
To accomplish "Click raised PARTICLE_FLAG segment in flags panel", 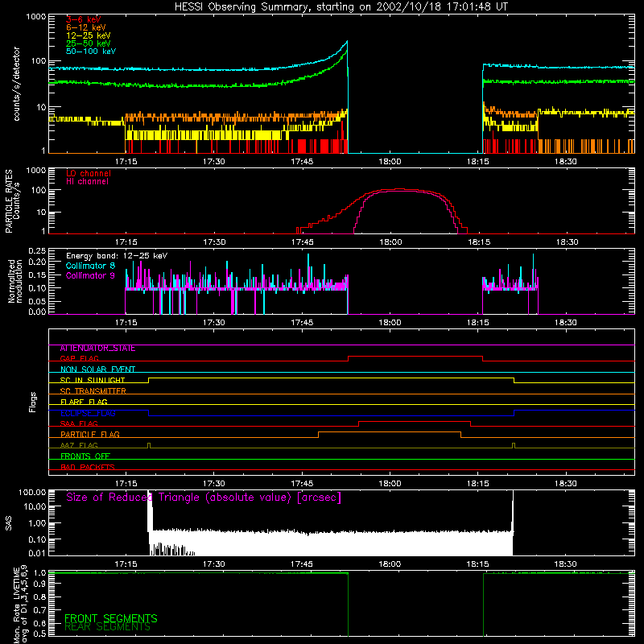I will [390, 432].
